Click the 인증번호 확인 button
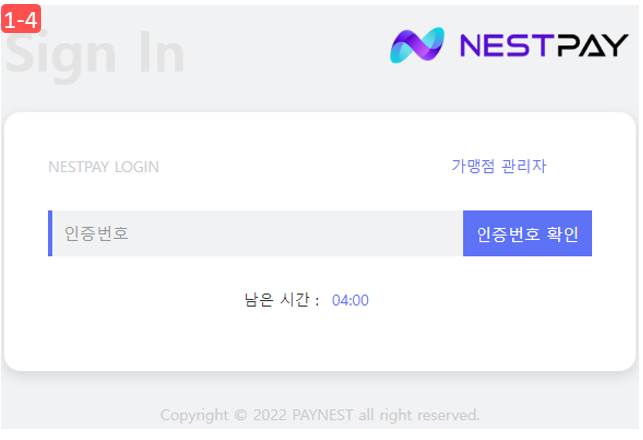Screen dimensions: 643x440 click(527, 233)
